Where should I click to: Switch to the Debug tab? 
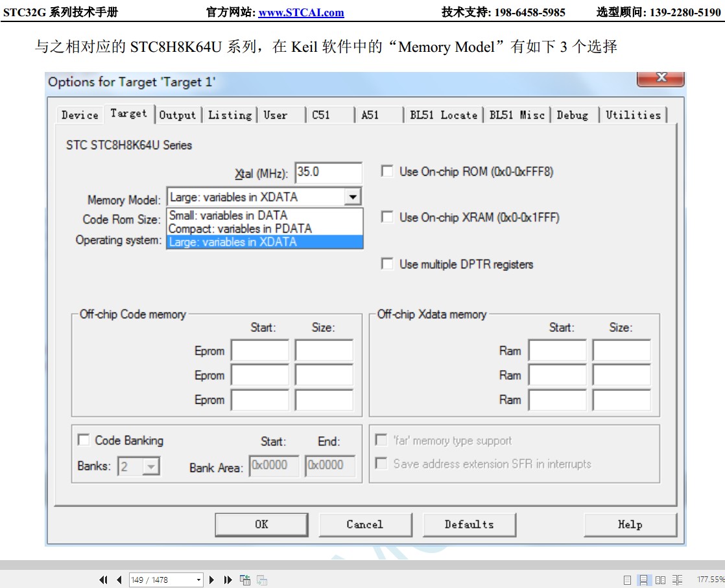[x=573, y=115]
